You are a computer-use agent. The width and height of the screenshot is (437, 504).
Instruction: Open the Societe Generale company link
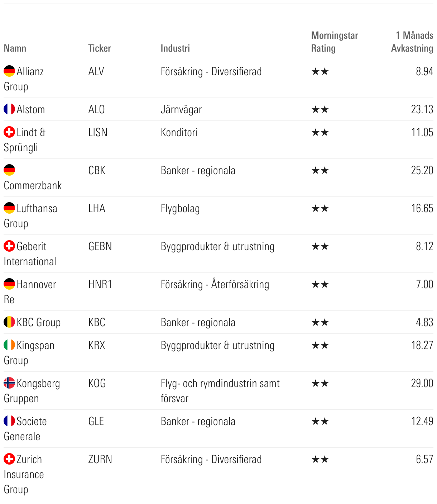[x=32, y=422]
